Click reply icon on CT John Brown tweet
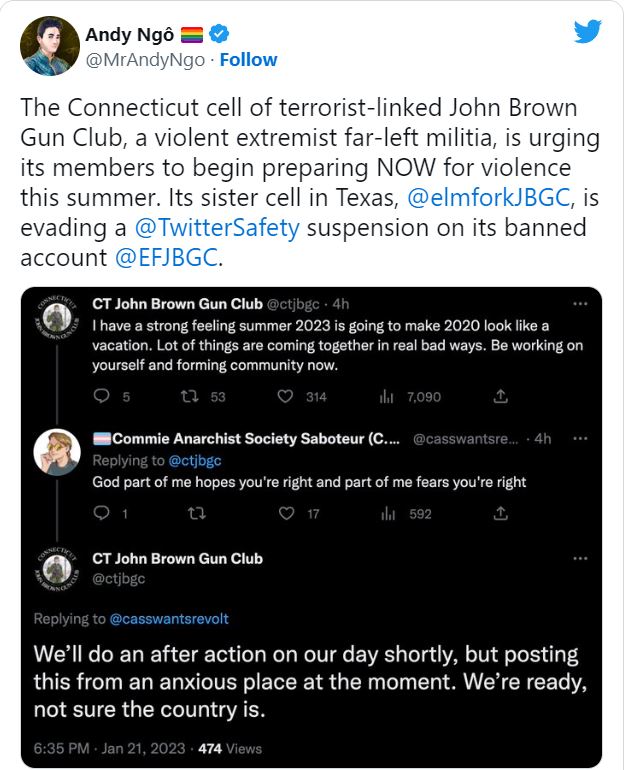This screenshot has width=626, height=770. pos(100,397)
